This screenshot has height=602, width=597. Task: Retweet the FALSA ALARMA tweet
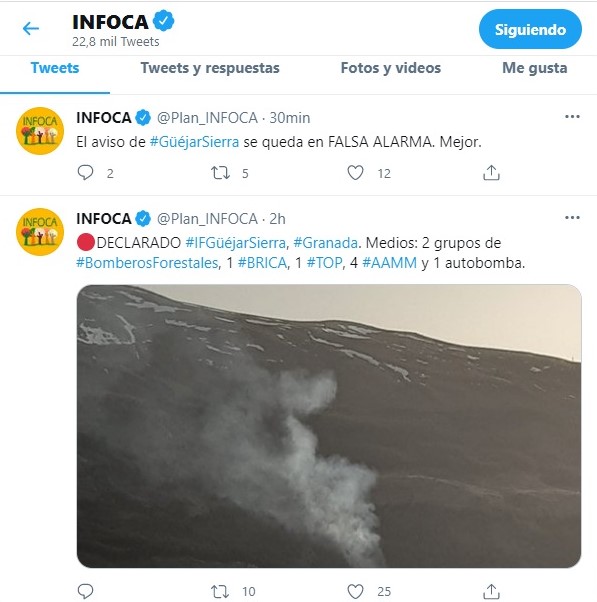click(220, 173)
